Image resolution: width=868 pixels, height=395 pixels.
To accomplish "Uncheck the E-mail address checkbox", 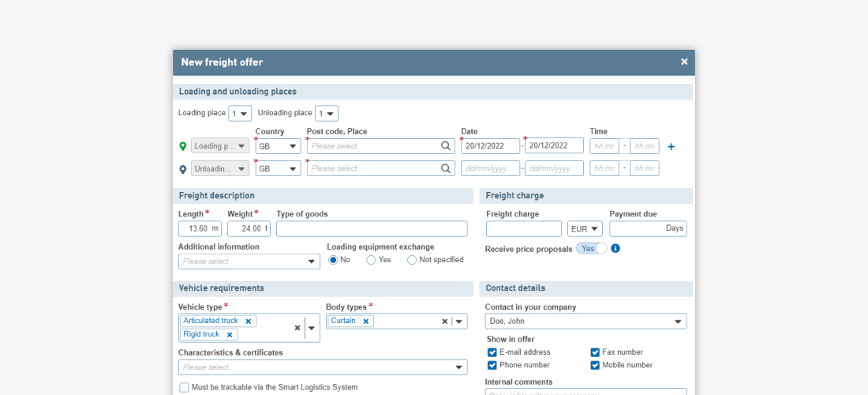I will click(492, 352).
